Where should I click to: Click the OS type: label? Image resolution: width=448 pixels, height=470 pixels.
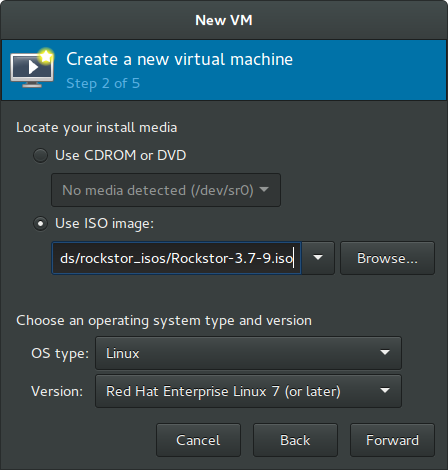pos(60,354)
